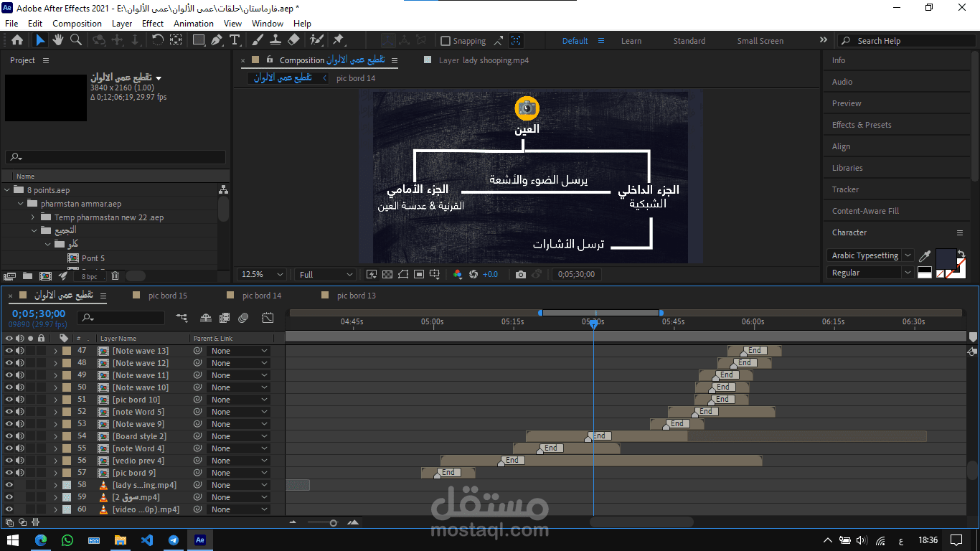
Task: Expand the Temp pharmastan new 22 .aep folder
Action: pos(33,217)
